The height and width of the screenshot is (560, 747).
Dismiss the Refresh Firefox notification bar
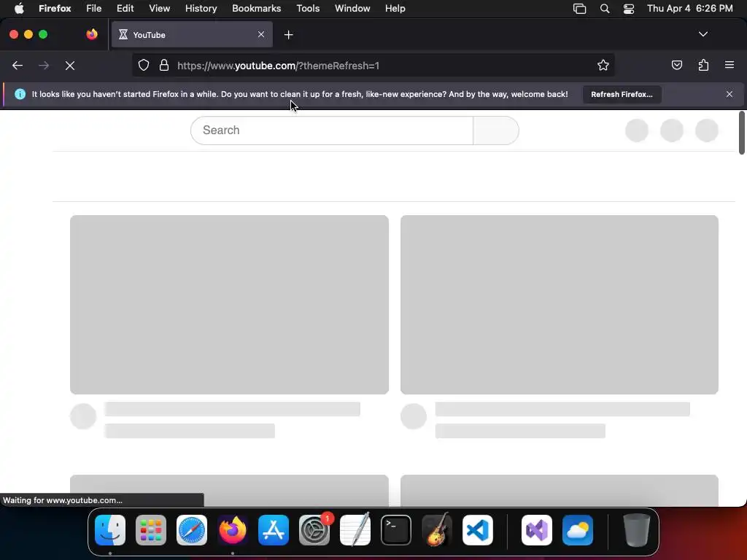click(x=729, y=94)
